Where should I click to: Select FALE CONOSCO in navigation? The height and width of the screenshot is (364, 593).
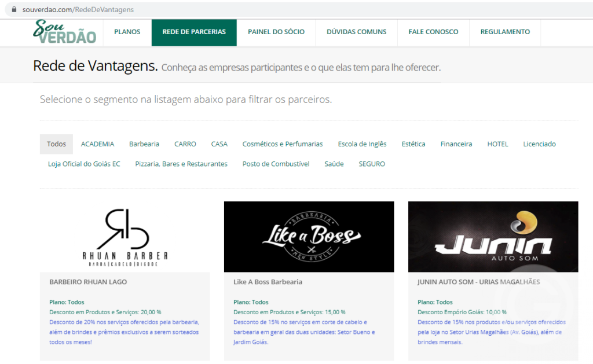click(x=433, y=32)
